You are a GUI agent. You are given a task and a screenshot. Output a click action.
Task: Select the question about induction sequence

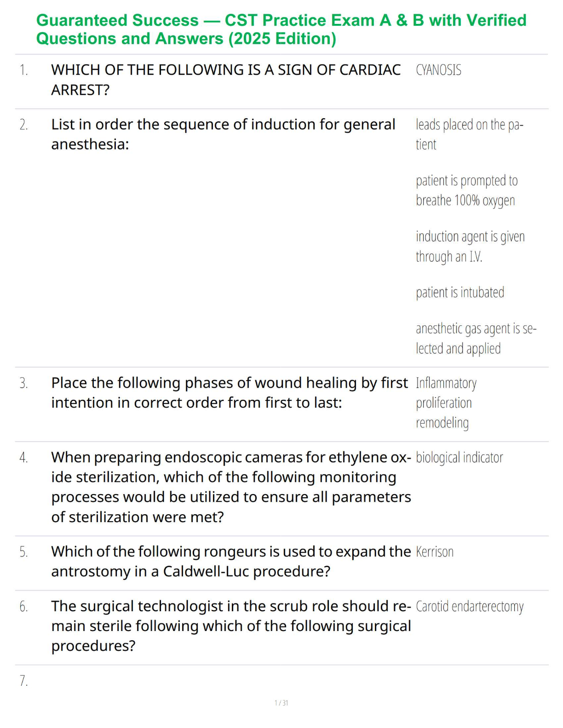click(223, 134)
